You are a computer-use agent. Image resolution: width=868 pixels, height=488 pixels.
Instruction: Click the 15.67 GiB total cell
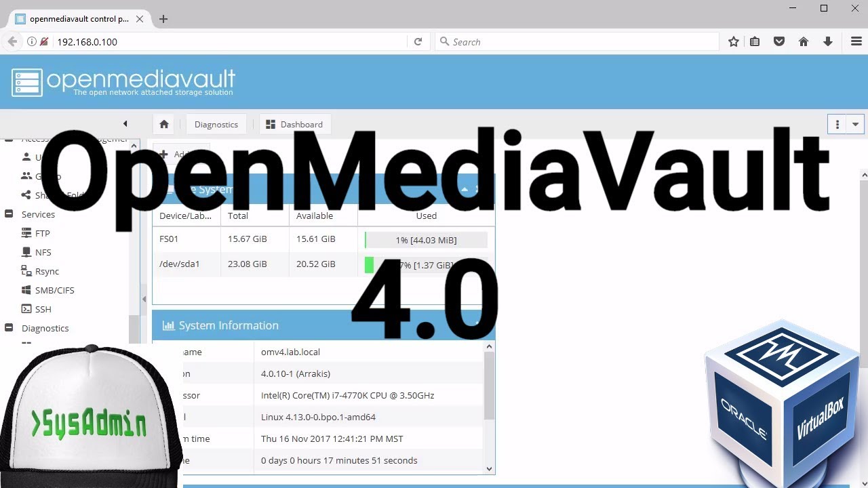point(255,239)
